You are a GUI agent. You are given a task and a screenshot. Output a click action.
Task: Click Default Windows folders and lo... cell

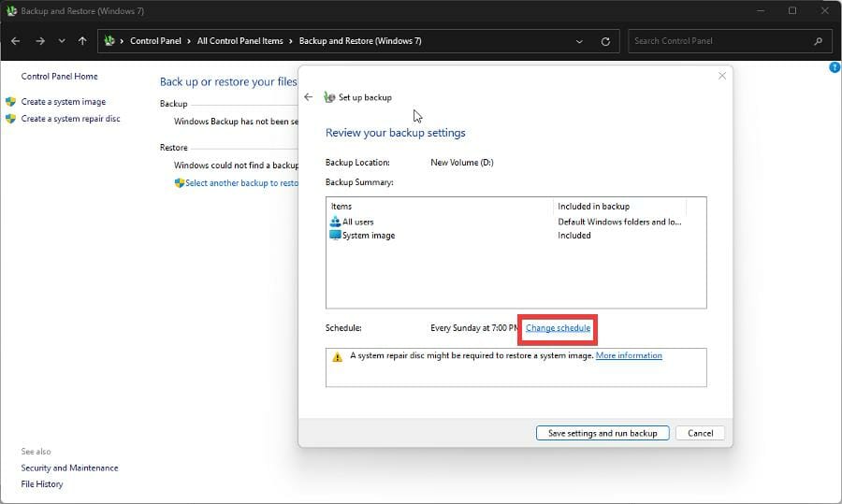(x=619, y=222)
